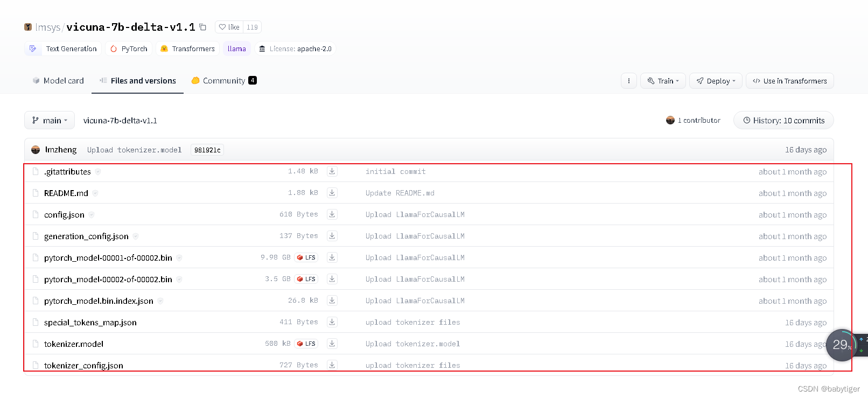Switch to the Model card tab
The height and width of the screenshot is (398, 868).
58,81
